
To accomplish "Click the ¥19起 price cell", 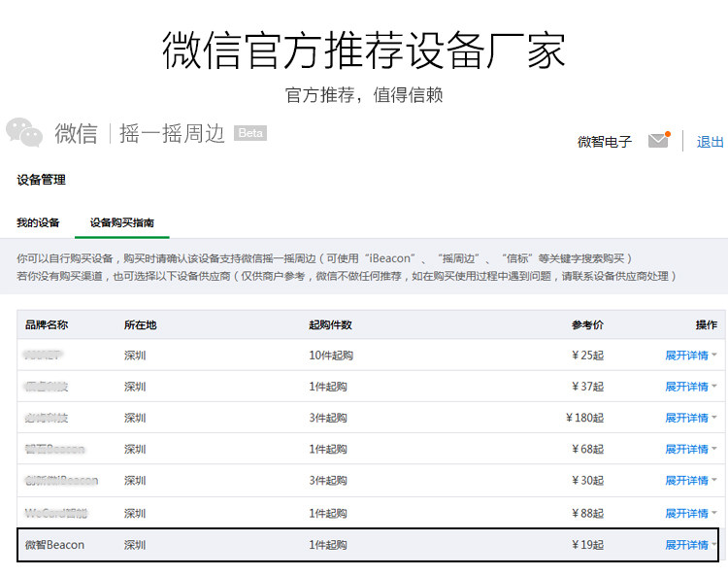I will [588, 545].
